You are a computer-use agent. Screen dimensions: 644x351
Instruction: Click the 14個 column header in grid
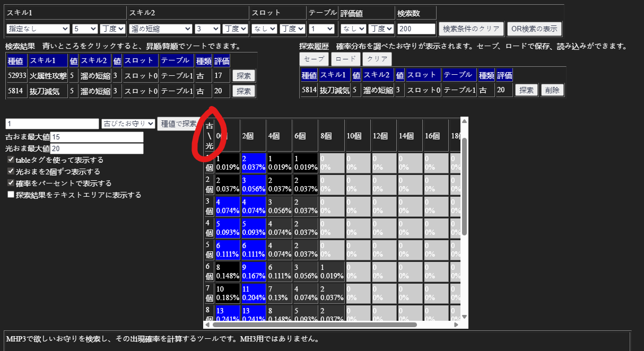coord(410,136)
